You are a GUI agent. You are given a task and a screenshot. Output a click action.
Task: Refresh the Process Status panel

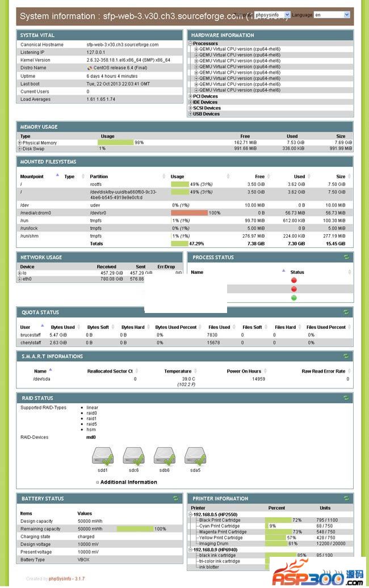(346, 257)
